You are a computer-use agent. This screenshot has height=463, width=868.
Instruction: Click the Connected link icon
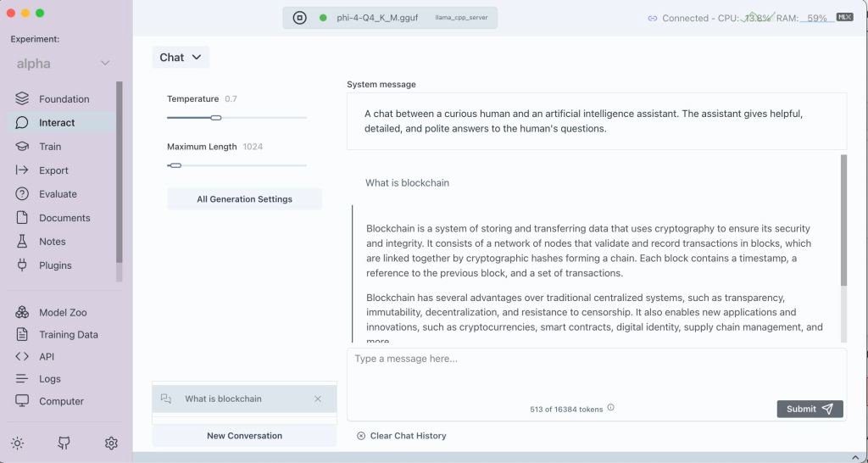tap(653, 19)
